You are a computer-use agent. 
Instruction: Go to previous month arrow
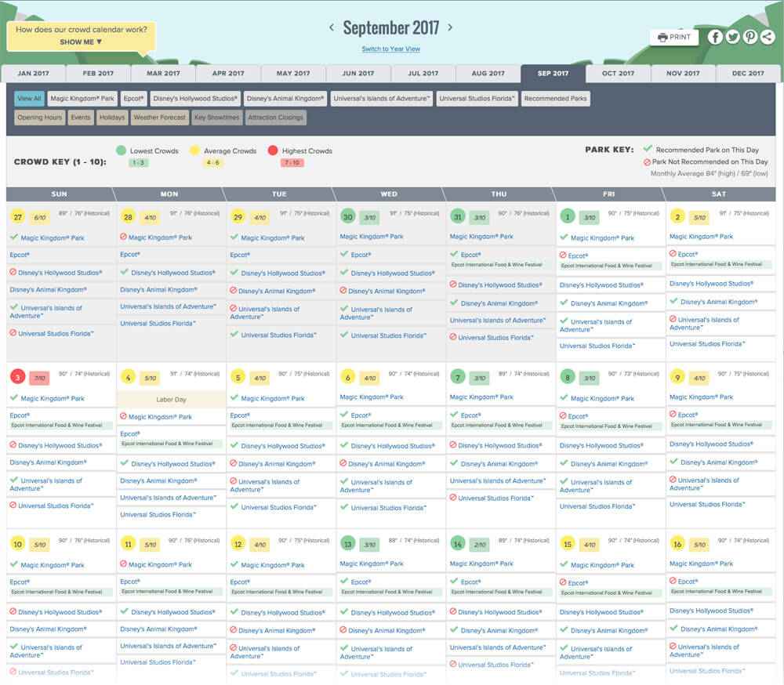click(x=332, y=27)
